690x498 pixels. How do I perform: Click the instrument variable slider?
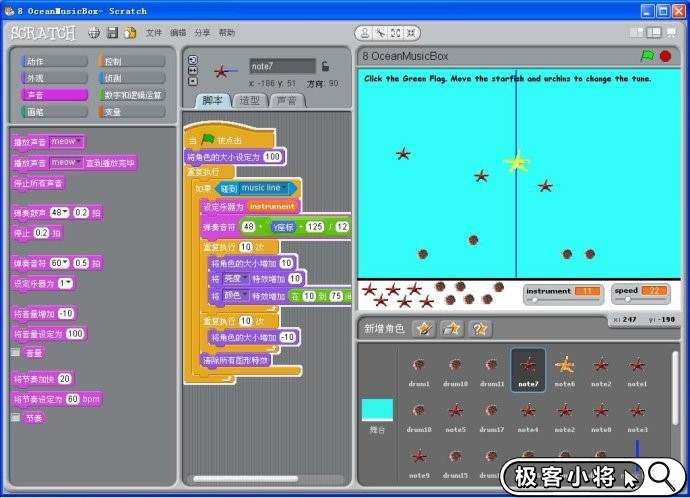tap(561, 300)
